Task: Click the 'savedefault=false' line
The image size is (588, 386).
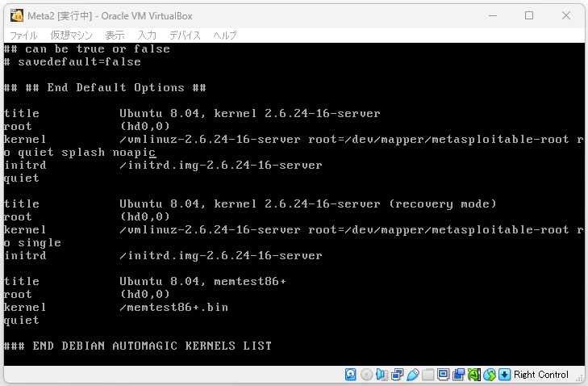Action: (x=73, y=61)
